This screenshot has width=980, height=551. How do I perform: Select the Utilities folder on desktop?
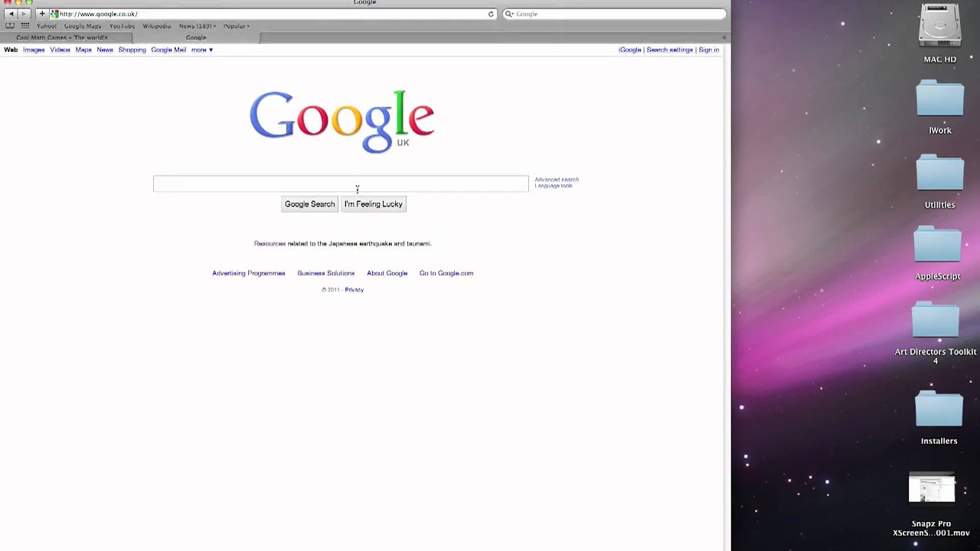tap(940, 173)
